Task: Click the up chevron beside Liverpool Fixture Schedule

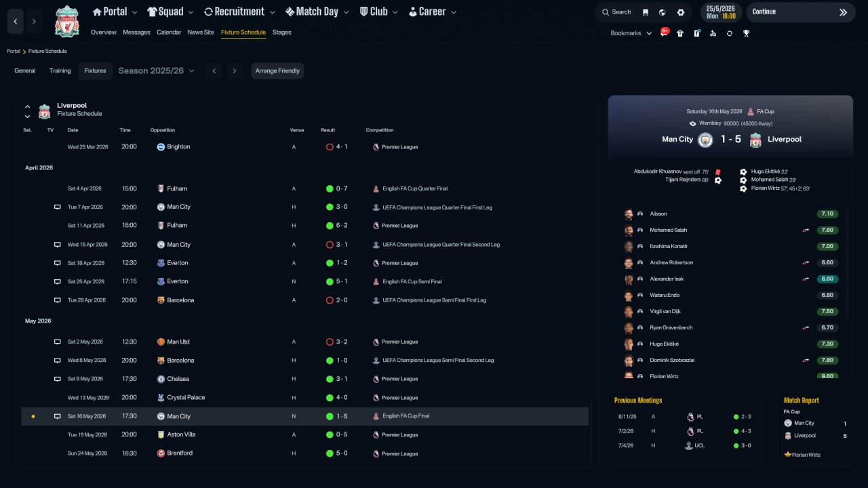Action: [x=28, y=106]
